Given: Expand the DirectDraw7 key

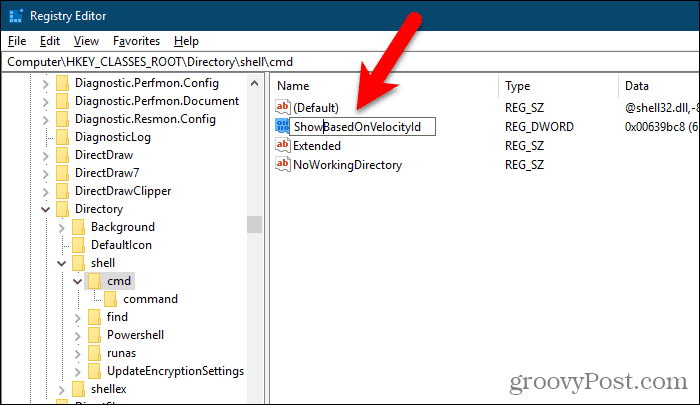Looking at the screenshot, I should (x=46, y=173).
